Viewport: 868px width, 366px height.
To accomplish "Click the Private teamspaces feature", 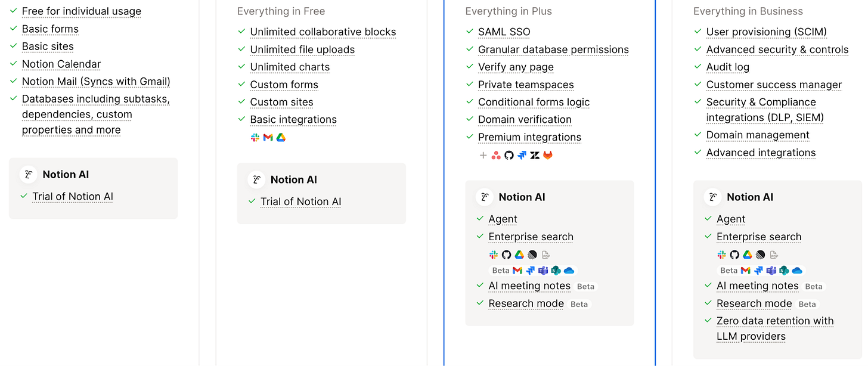I will (526, 85).
